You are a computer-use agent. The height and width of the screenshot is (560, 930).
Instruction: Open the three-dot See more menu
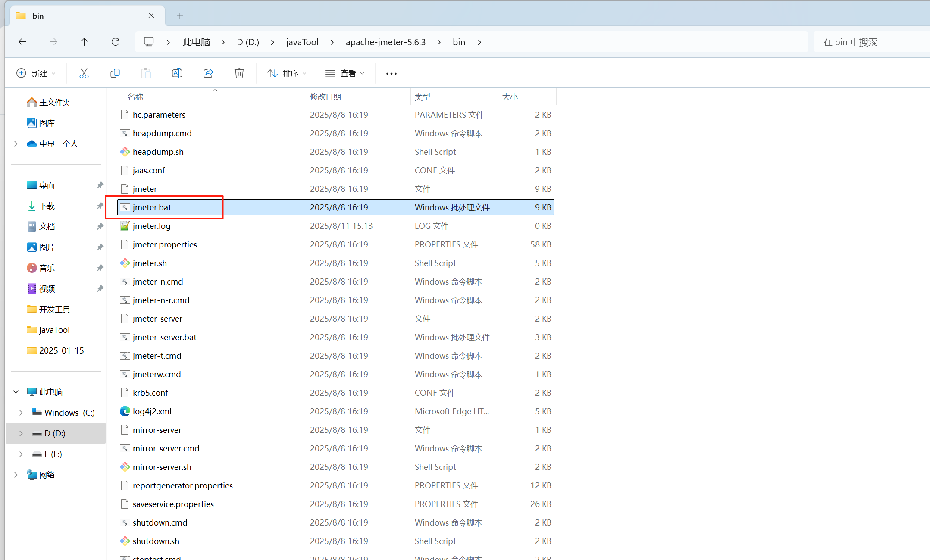pos(391,74)
